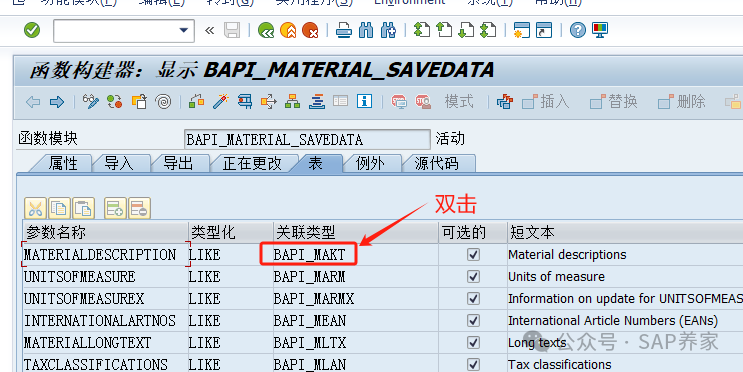
Task: Click the 替换 (Replace) toolbar button
Action: [x=614, y=101]
